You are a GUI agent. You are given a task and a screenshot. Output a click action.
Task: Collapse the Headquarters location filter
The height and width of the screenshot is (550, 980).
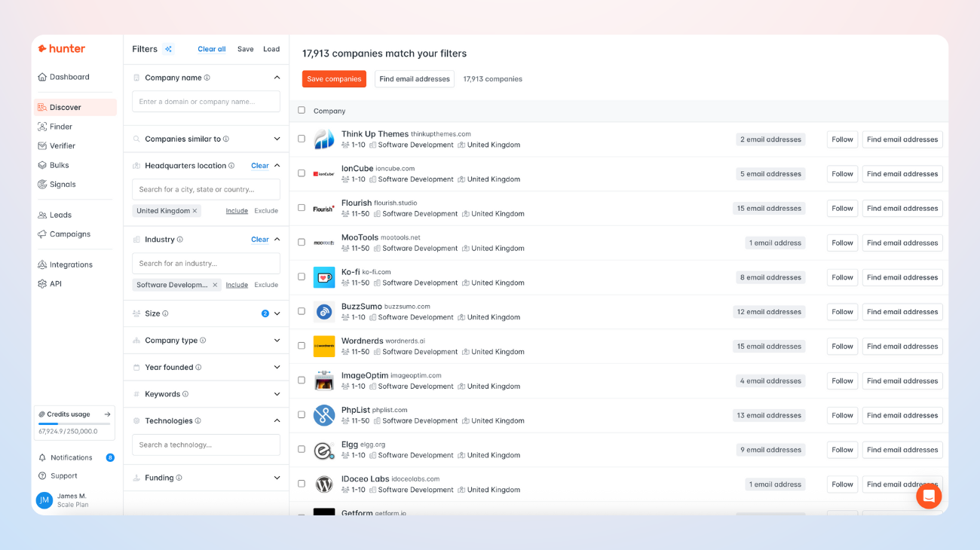click(277, 166)
